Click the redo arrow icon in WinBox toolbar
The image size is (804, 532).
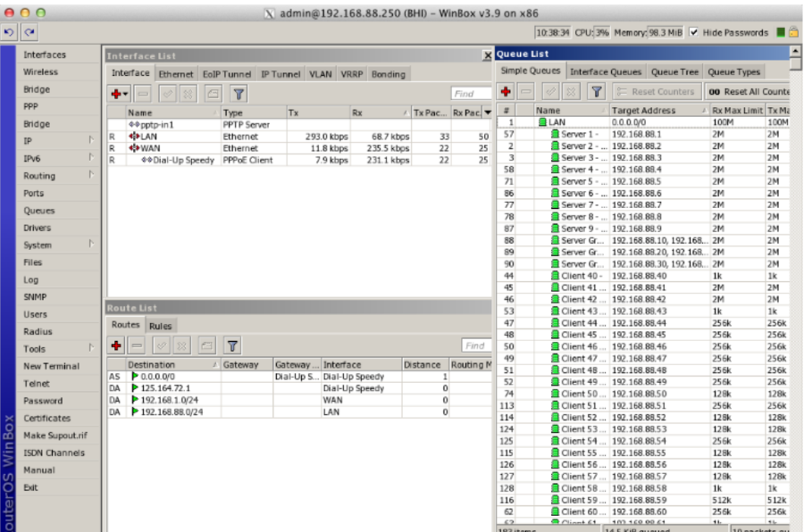click(x=29, y=32)
